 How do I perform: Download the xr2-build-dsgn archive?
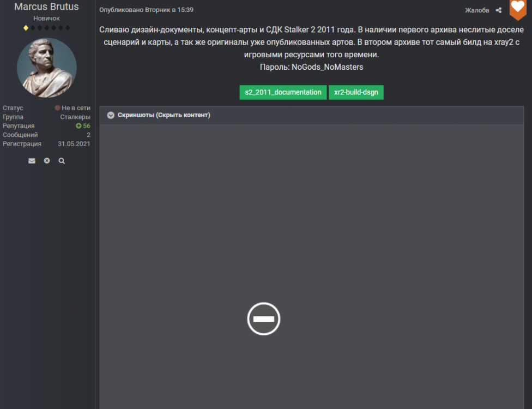point(356,92)
